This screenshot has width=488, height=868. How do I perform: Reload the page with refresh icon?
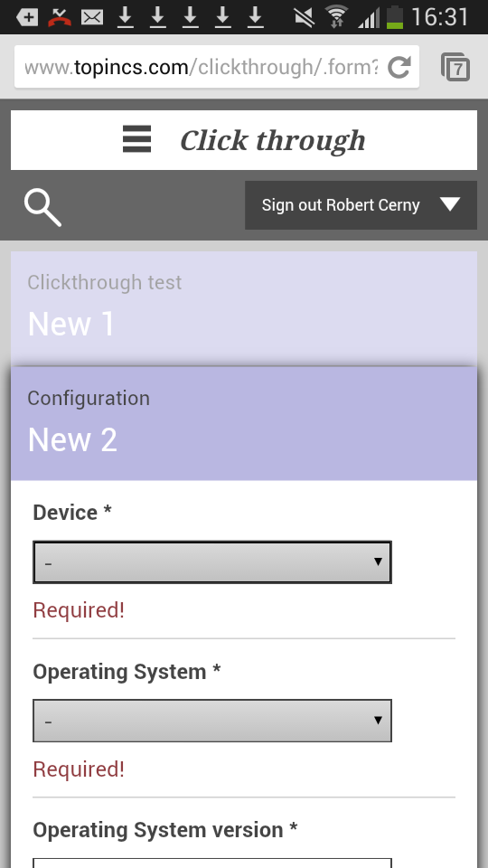pos(399,67)
